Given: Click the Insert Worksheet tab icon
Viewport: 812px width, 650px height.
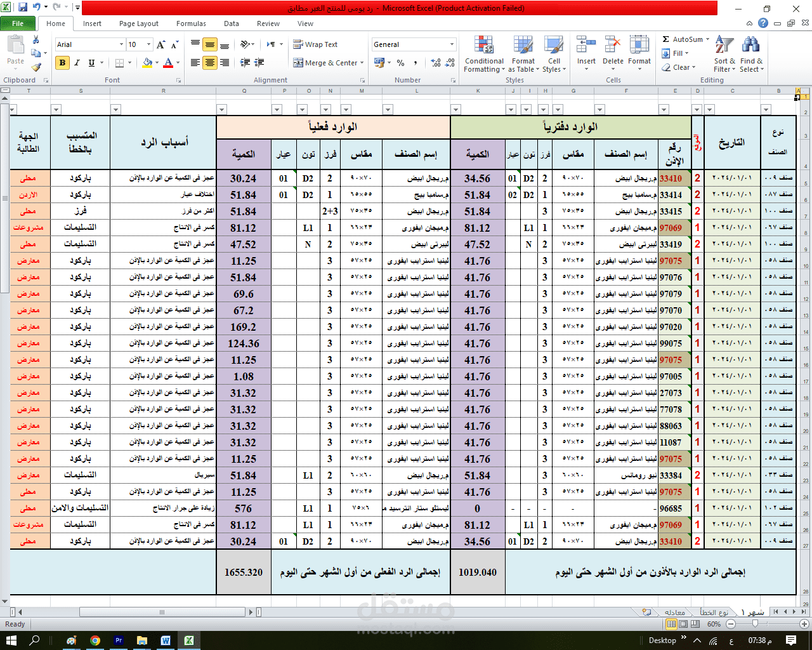Looking at the screenshot, I should (x=646, y=612).
